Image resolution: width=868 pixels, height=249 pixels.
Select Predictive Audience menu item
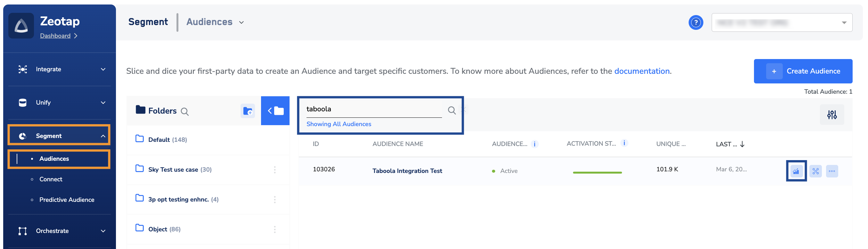(x=67, y=200)
